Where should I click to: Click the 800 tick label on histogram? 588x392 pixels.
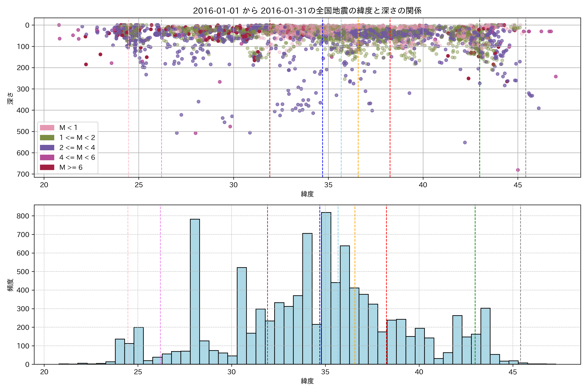point(23,216)
